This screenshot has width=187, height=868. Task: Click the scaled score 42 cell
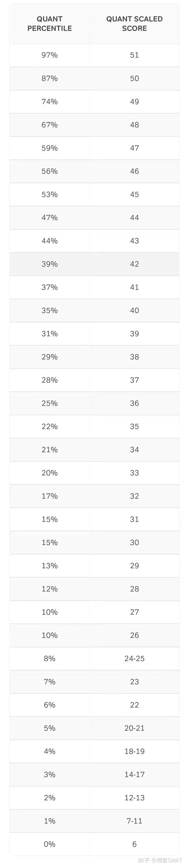134,264
